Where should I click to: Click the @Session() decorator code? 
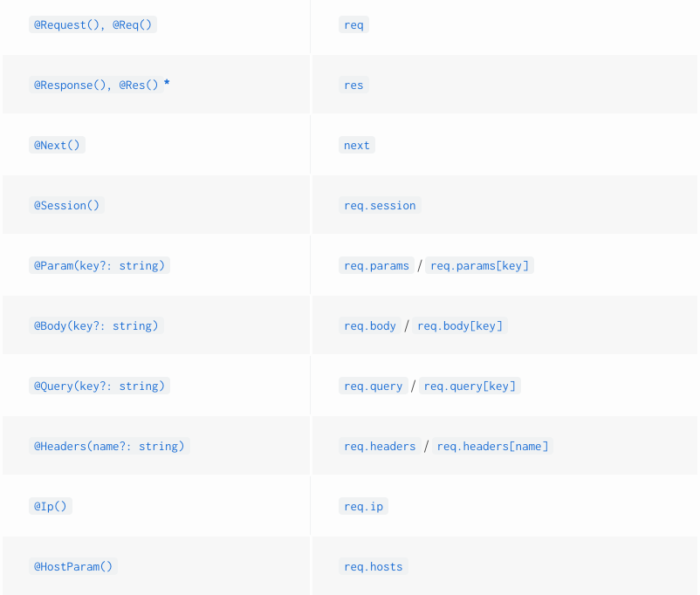click(67, 205)
